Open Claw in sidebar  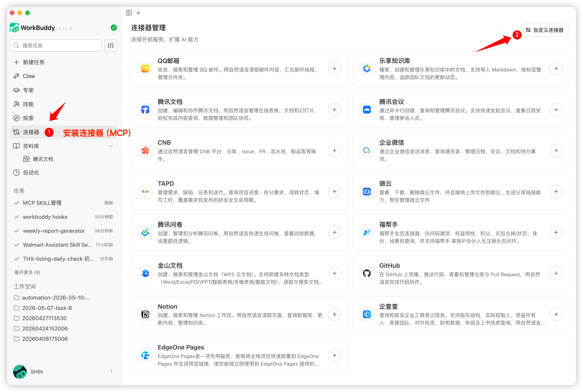click(63, 76)
